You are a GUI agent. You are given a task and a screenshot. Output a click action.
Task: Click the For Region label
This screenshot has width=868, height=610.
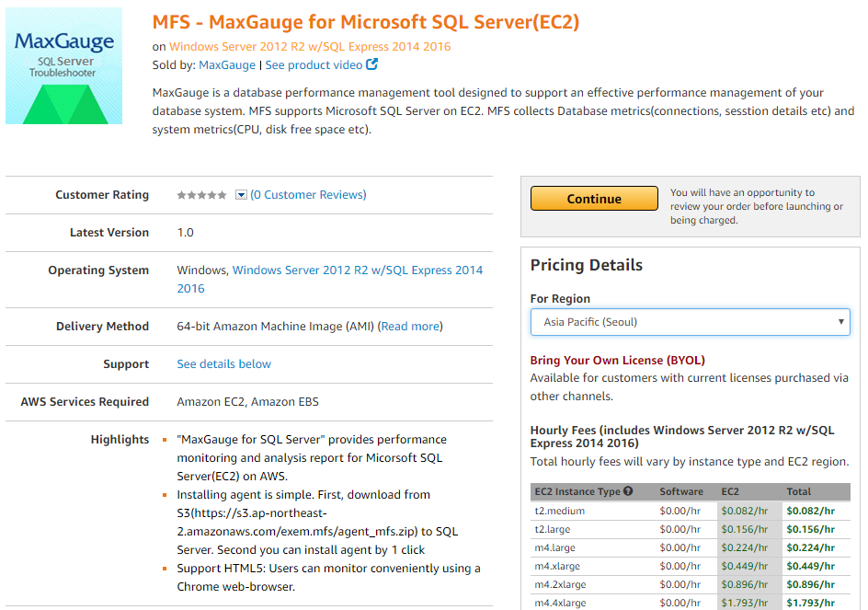[560, 299]
